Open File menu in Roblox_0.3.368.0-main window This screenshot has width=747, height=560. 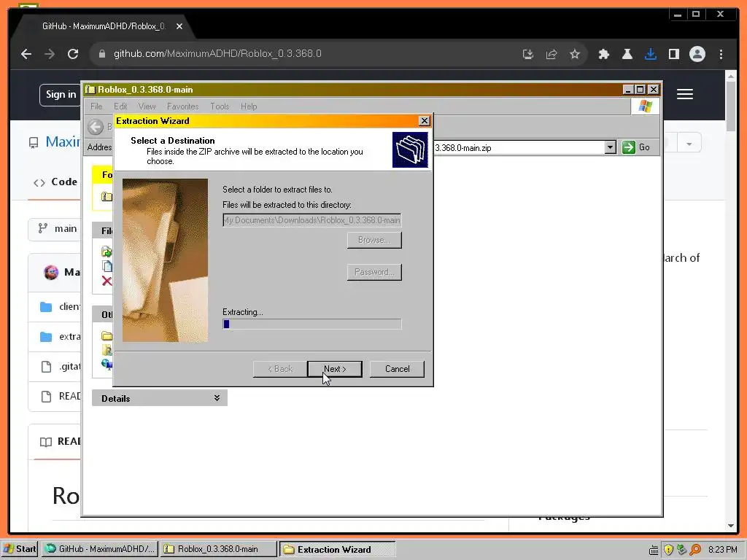click(x=96, y=106)
